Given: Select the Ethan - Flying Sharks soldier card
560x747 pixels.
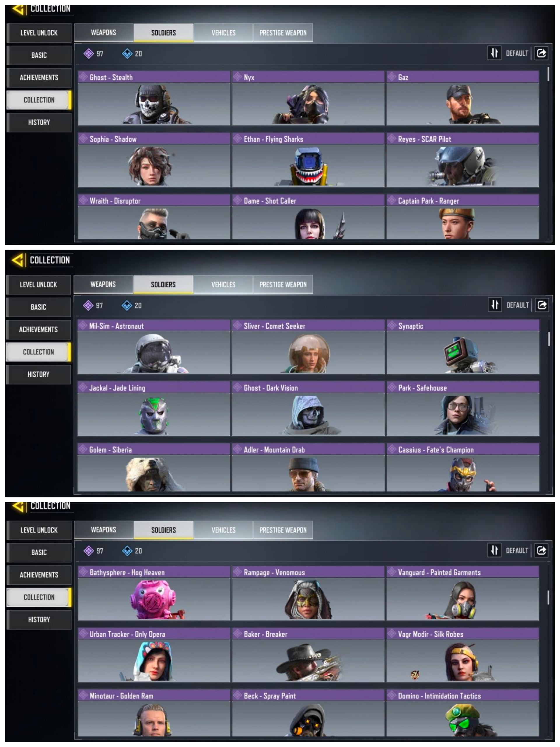Looking at the screenshot, I should pyautogui.click(x=308, y=160).
